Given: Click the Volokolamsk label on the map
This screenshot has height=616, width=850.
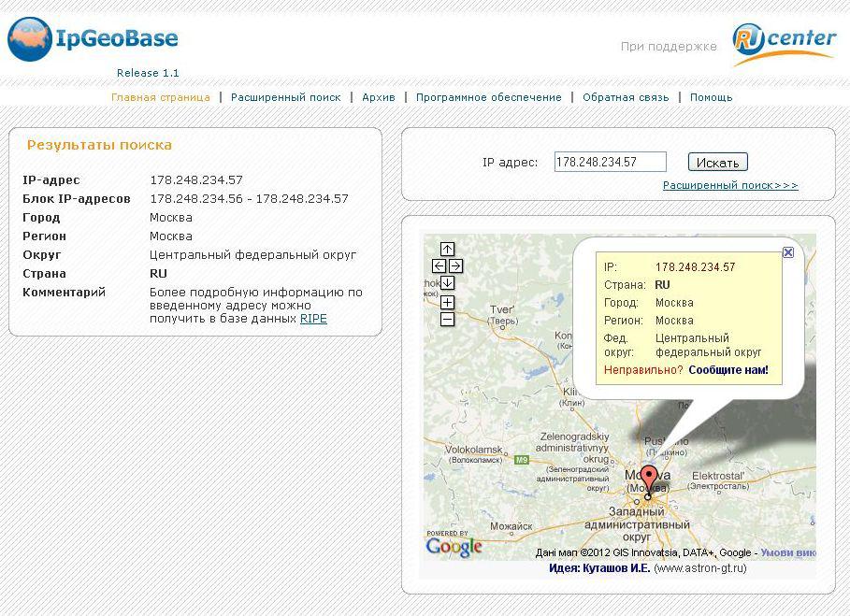Looking at the screenshot, I should coord(474,450).
